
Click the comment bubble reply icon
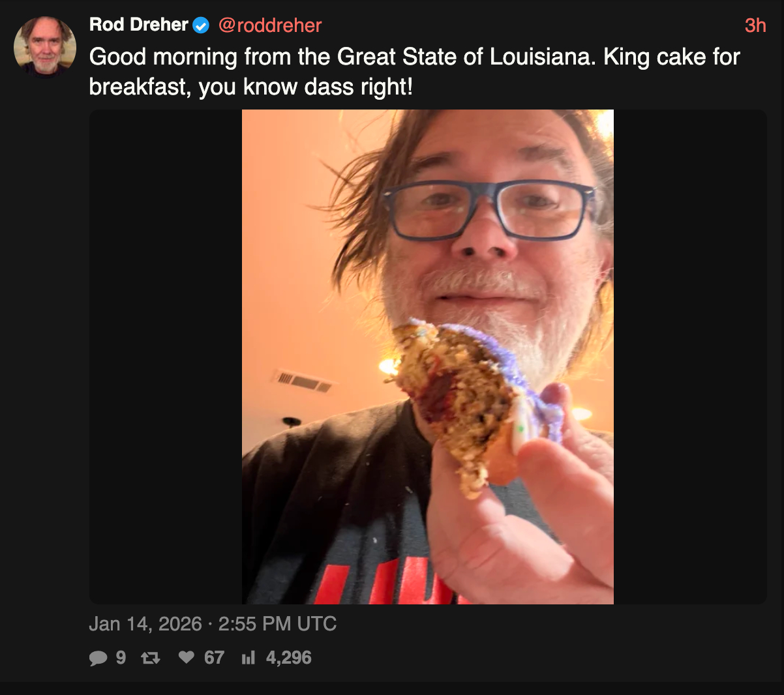click(98, 658)
